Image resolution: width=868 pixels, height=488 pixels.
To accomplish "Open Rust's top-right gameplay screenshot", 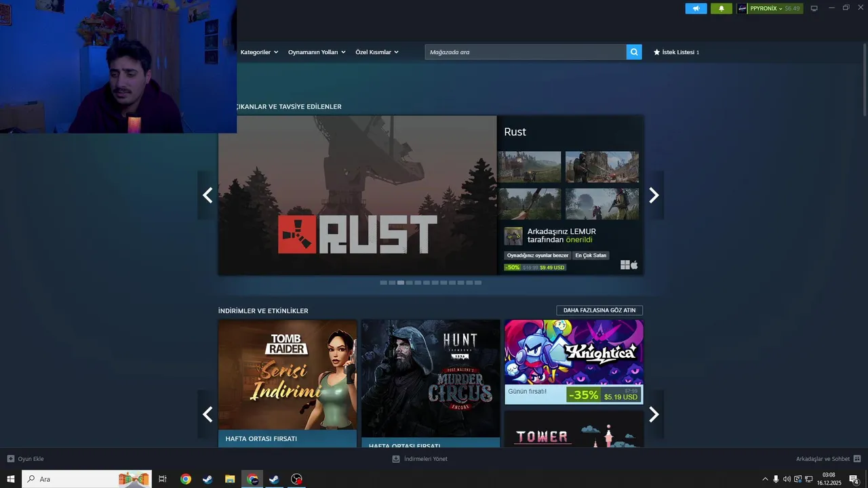I will tap(602, 167).
